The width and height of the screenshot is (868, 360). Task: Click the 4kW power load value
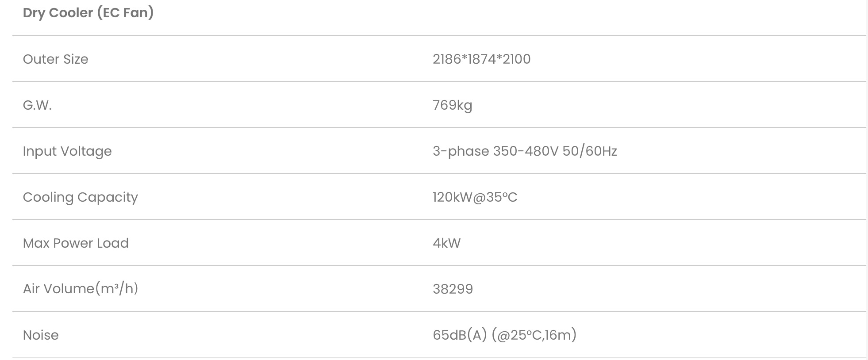click(x=446, y=243)
